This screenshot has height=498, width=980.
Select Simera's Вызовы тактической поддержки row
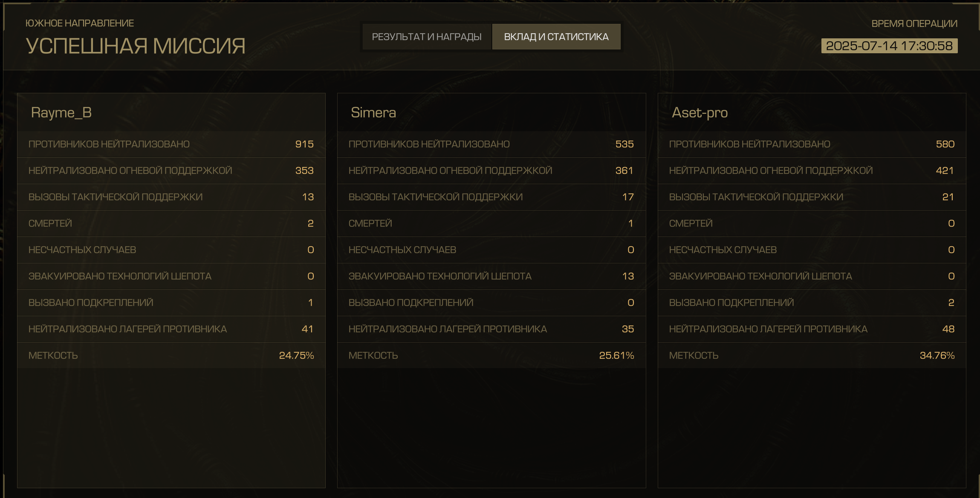pos(491,197)
